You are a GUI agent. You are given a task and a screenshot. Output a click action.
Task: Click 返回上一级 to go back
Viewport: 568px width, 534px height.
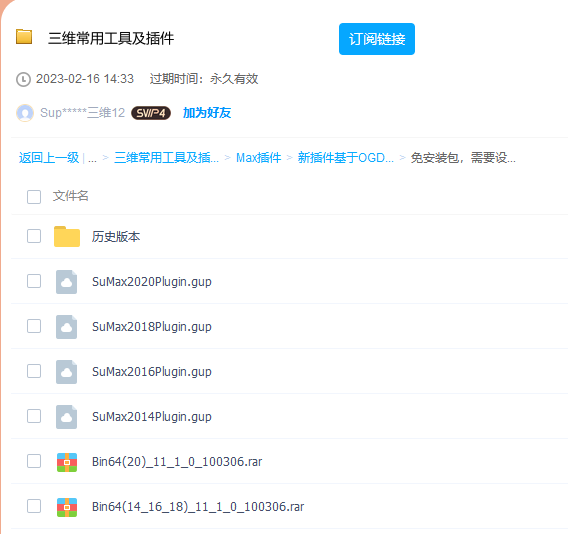click(49, 158)
